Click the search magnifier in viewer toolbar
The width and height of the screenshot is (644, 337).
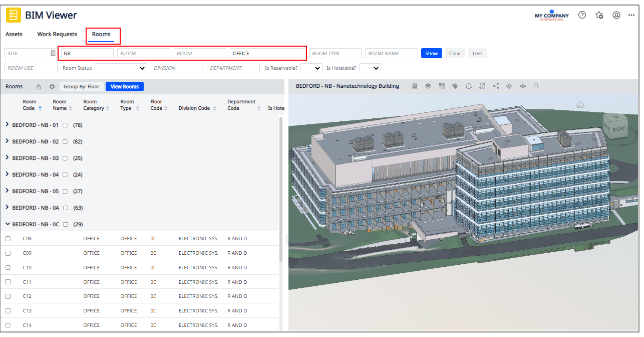[536, 86]
